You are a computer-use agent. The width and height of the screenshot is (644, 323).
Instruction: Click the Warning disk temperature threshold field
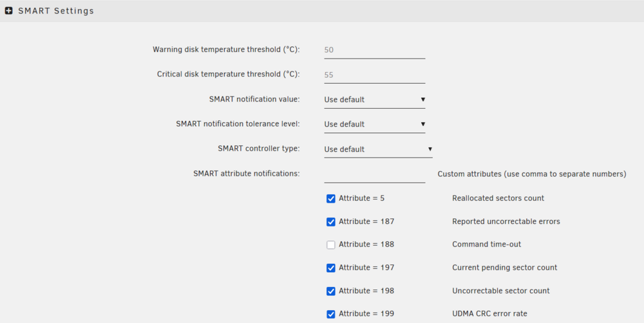coord(375,50)
